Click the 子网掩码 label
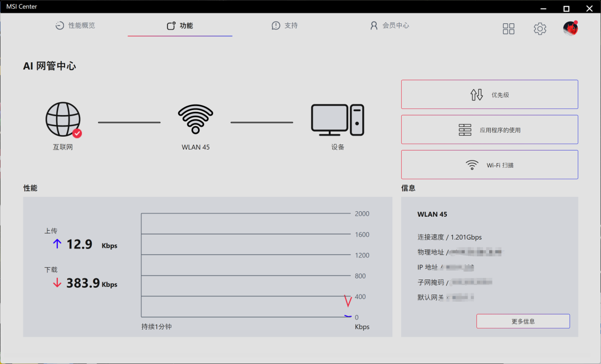 click(x=430, y=282)
